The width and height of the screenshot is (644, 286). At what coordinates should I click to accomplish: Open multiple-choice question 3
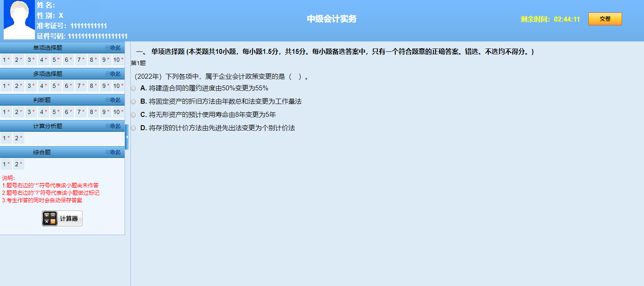(31, 86)
